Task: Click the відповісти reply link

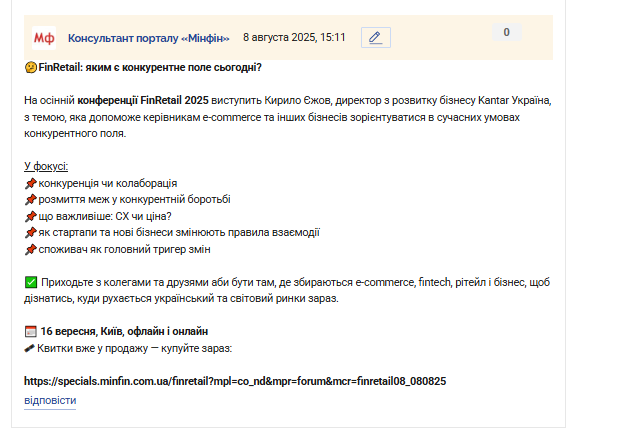Action: [50, 400]
